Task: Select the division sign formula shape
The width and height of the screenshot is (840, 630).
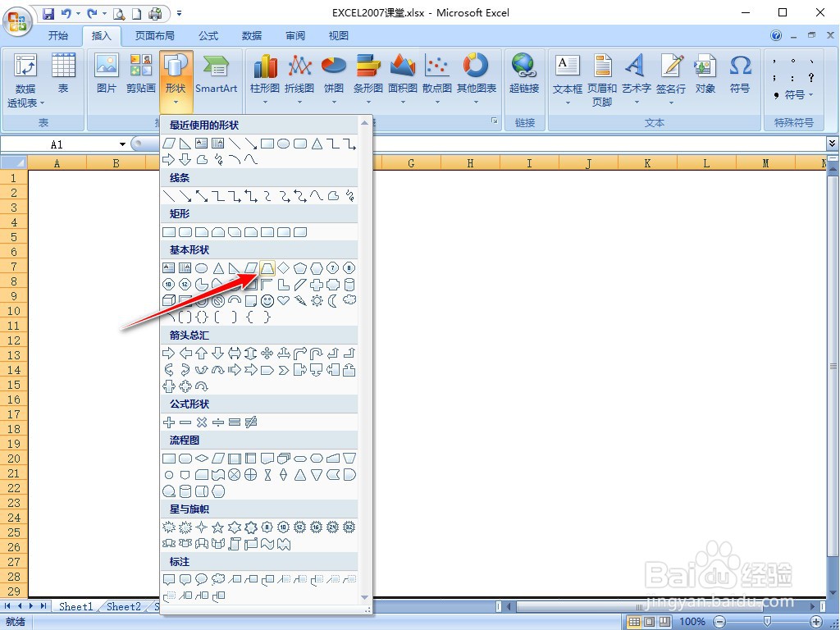Action: pyautogui.click(x=218, y=422)
